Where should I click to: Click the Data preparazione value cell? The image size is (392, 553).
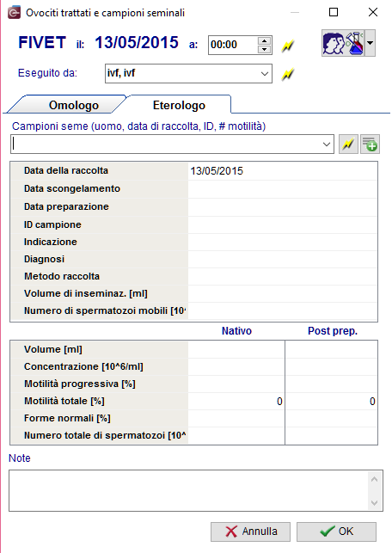(x=283, y=207)
